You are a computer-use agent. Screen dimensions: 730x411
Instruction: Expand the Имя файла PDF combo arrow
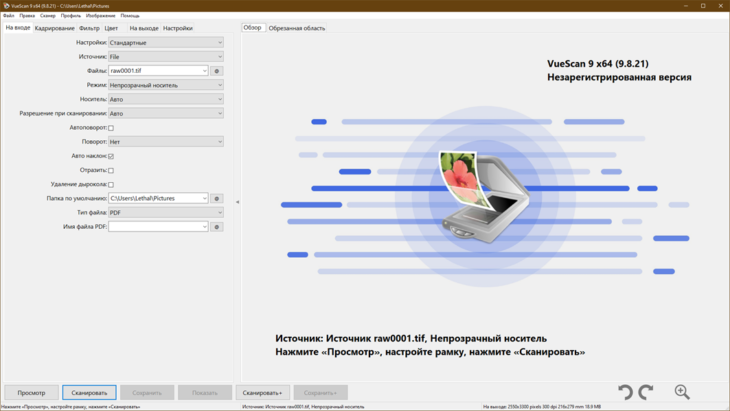[204, 227]
